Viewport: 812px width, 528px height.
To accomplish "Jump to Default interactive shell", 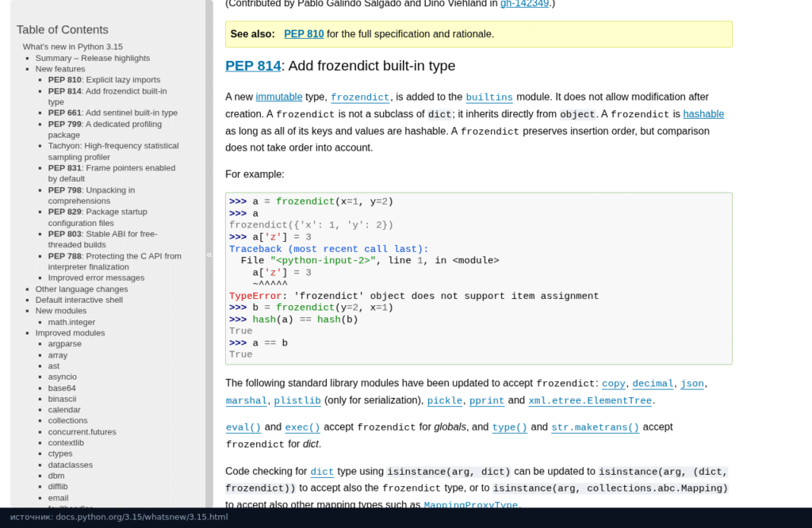I will (79, 300).
